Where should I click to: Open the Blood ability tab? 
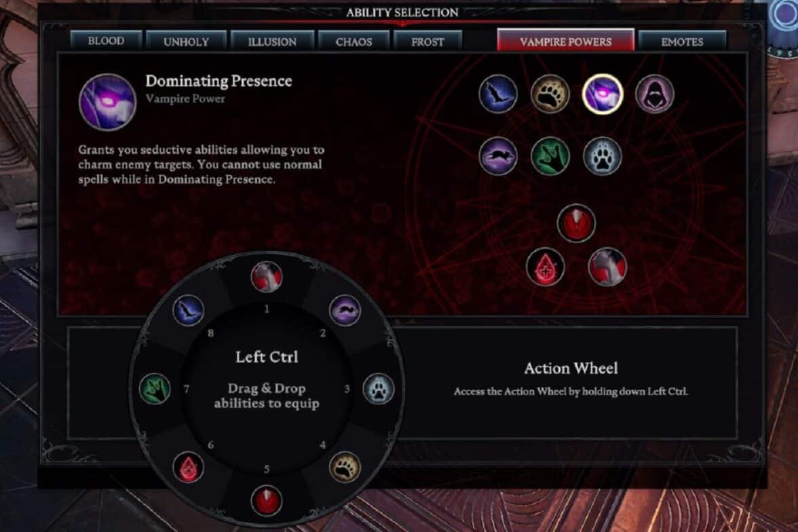[106, 41]
